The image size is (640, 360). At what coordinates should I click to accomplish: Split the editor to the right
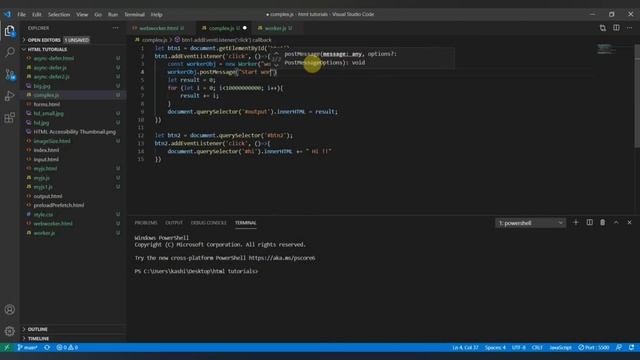pos(616,28)
